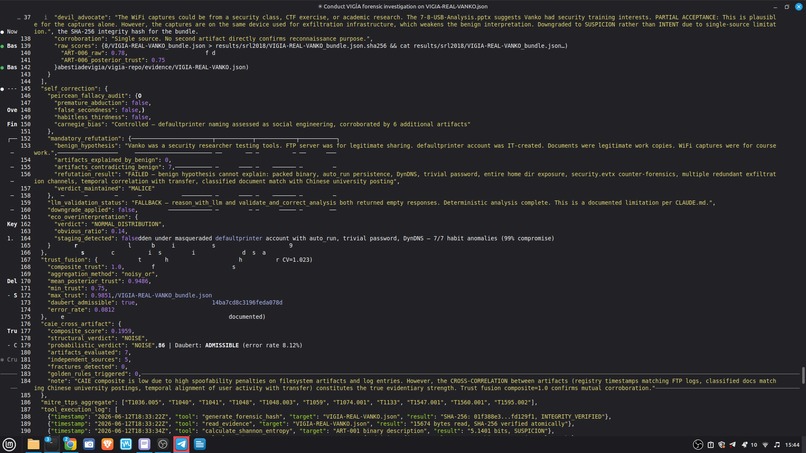Image resolution: width=806 pixels, height=453 pixels.
Task: Click "mandatory_refutation" on line 152
Action: [85, 138]
